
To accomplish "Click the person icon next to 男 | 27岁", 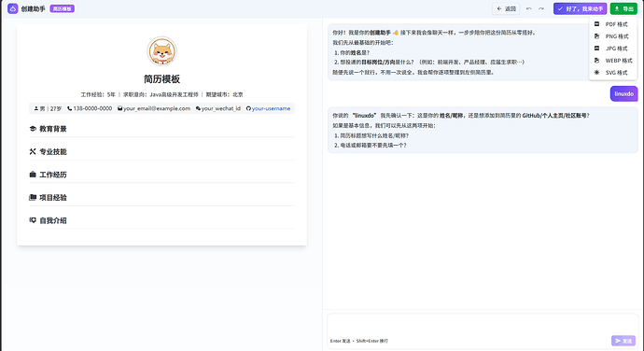I will [36, 108].
